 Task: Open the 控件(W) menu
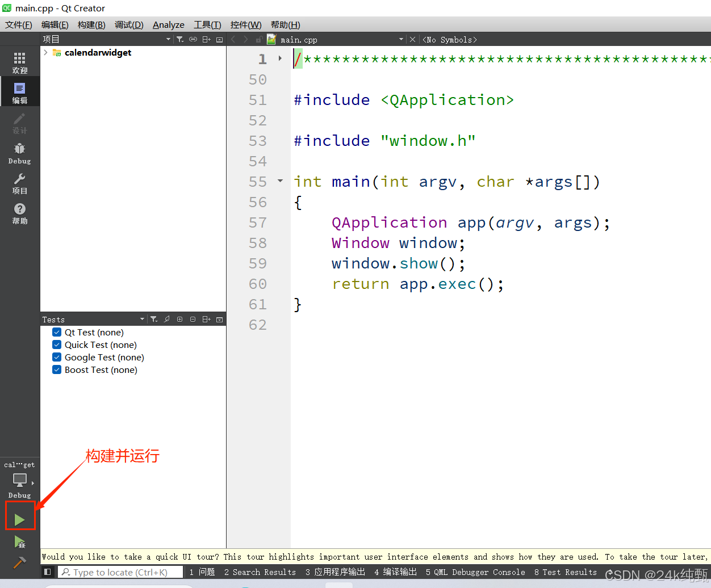(246, 25)
